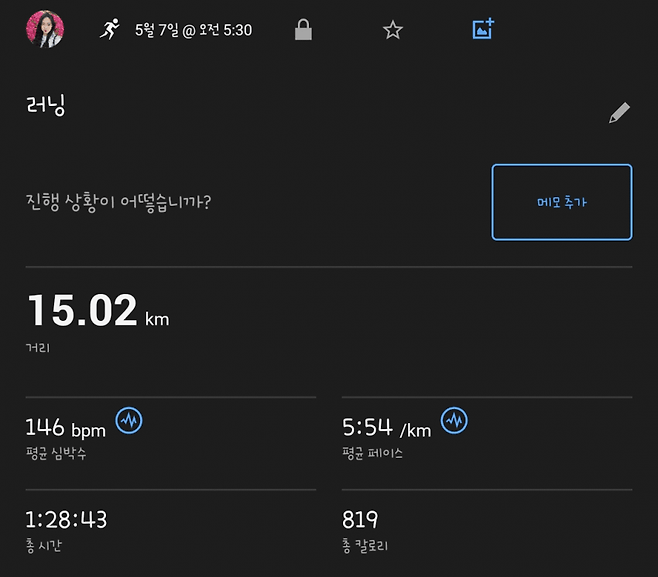
Task: Tap the 1:28:43 total time value
Action: [66, 520]
